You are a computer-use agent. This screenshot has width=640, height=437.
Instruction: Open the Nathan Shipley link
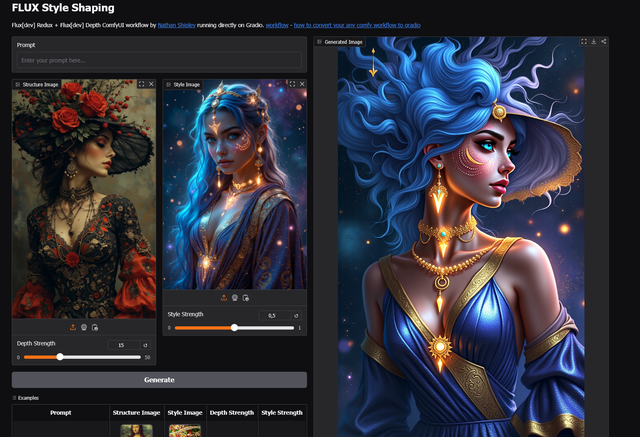(x=176, y=25)
